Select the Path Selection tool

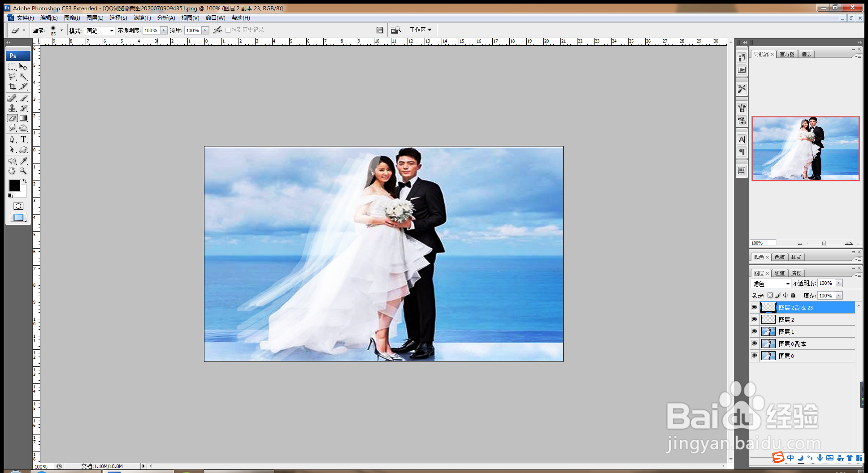pyautogui.click(x=13, y=150)
